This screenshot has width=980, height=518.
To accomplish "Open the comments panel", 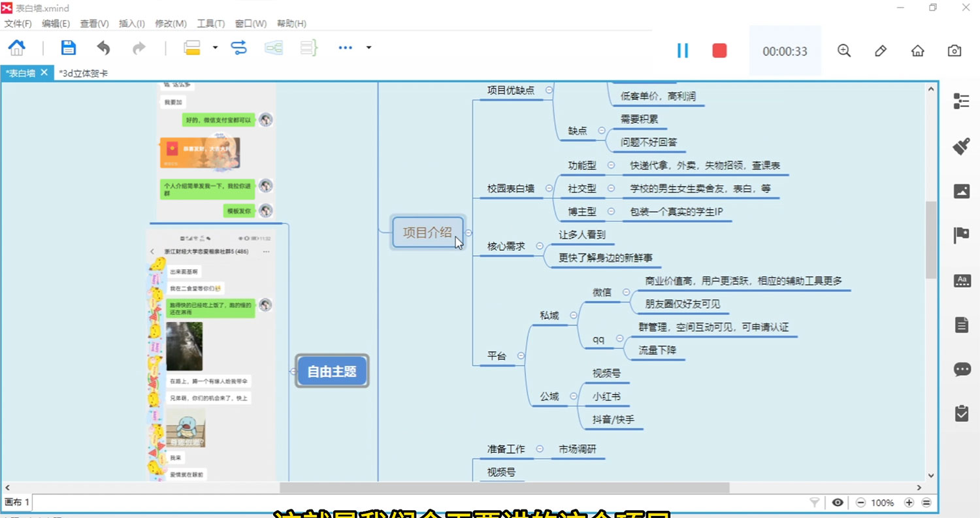I will click(962, 369).
